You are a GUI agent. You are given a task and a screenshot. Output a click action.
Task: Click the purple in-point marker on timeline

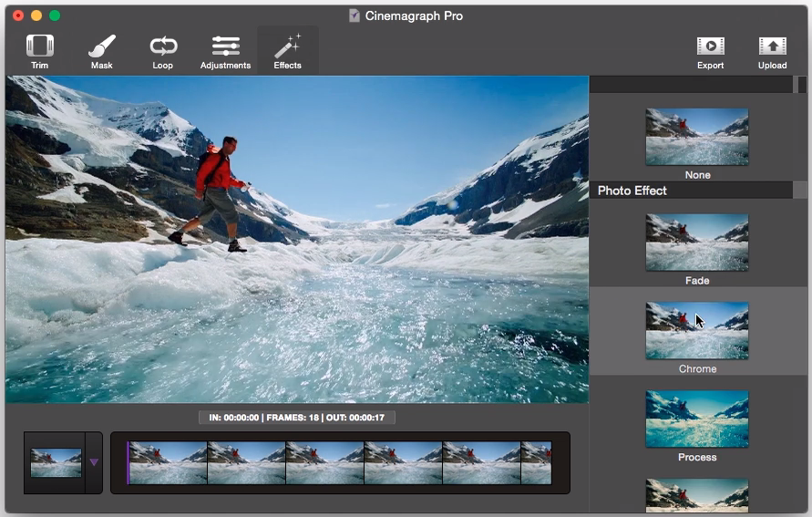128,462
